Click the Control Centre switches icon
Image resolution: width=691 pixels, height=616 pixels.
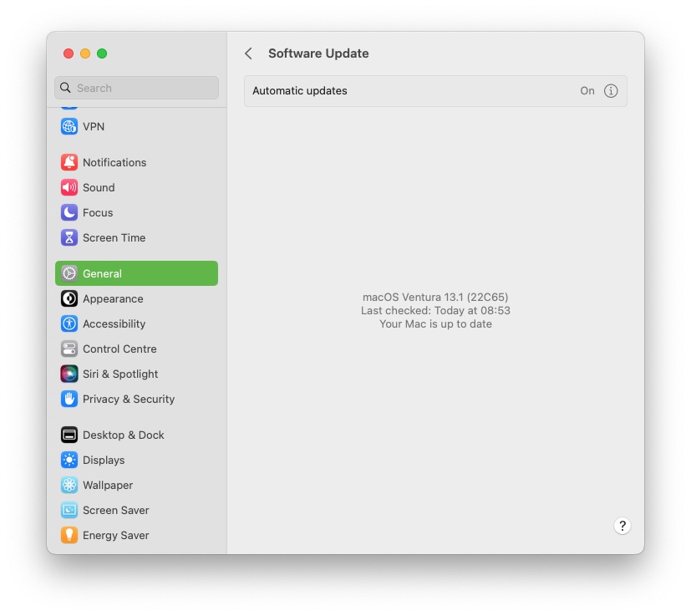tap(69, 349)
